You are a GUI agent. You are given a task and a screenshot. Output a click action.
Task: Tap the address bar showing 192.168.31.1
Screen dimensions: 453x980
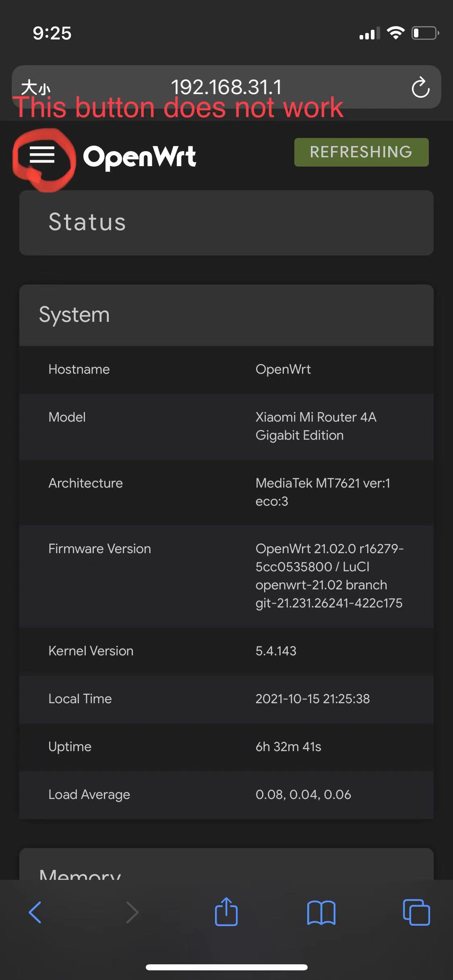tap(227, 87)
